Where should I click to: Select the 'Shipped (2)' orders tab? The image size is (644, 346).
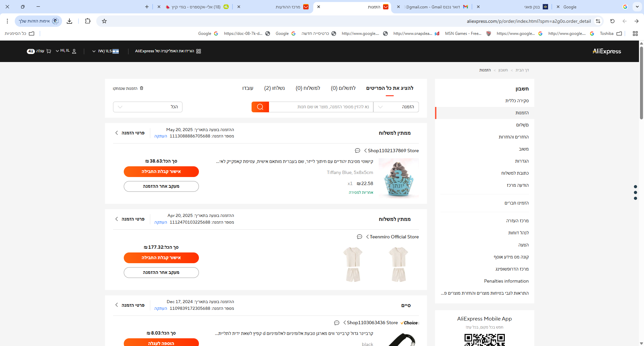274,88
